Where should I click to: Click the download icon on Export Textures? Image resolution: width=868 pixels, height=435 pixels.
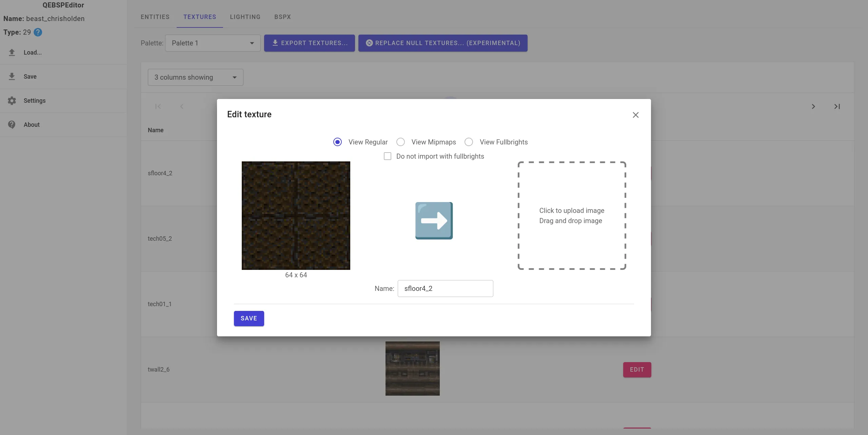click(x=275, y=43)
